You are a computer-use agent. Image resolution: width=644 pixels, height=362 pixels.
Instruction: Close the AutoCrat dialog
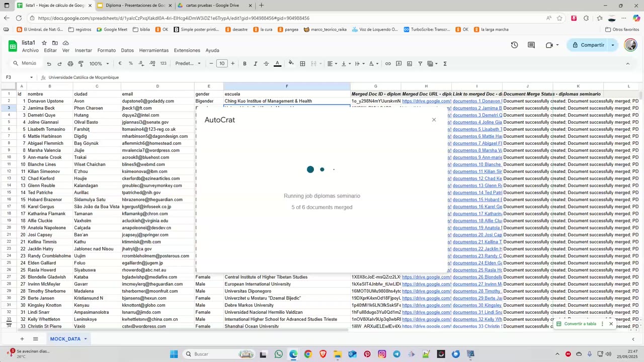click(434, 120)
